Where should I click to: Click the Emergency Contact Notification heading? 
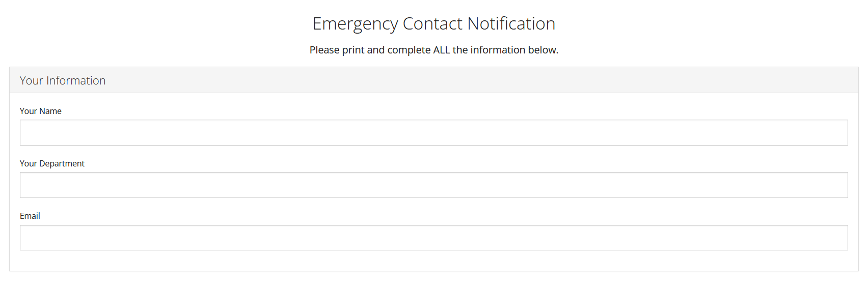coord(433,24)
